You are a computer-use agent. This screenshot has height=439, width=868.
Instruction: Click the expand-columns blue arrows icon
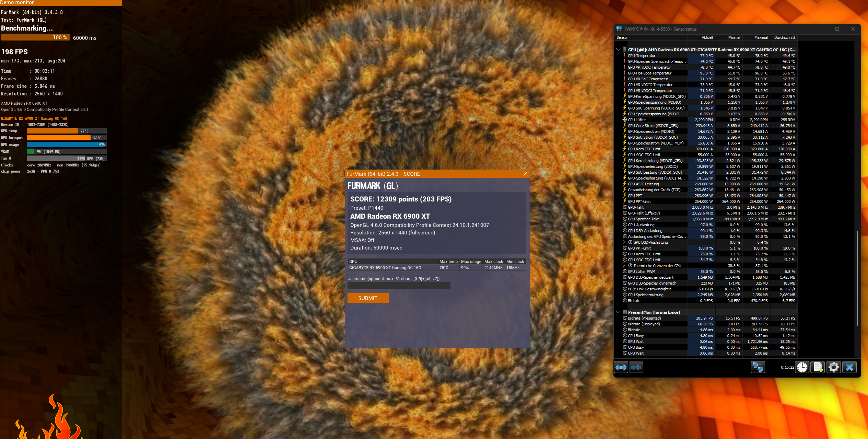coord(621,367)
